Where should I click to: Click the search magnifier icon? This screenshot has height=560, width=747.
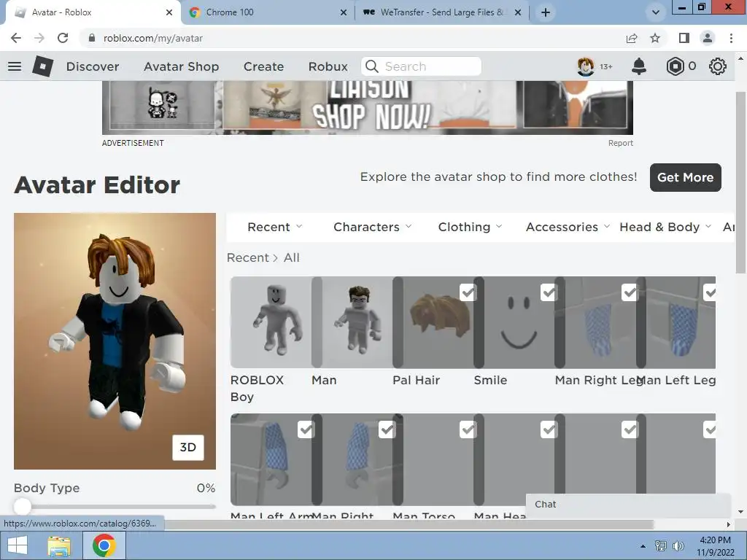[372, 66]
